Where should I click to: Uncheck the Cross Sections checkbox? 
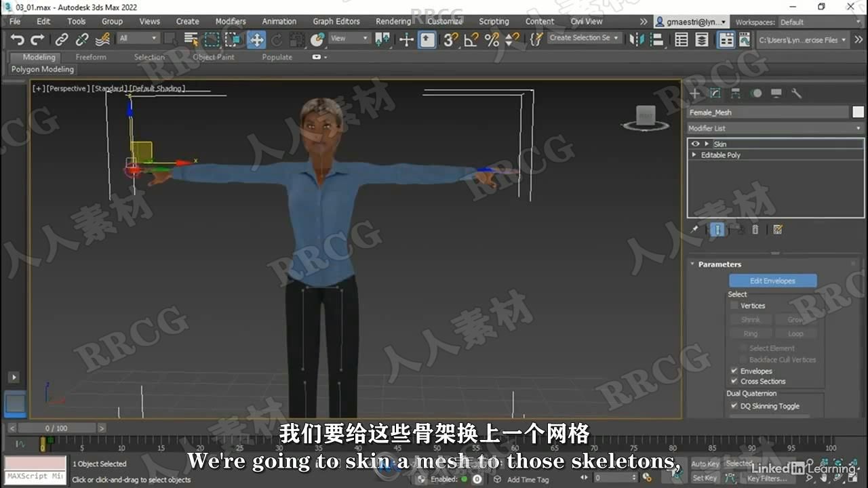pyautogui.click(x=734, y=381)
